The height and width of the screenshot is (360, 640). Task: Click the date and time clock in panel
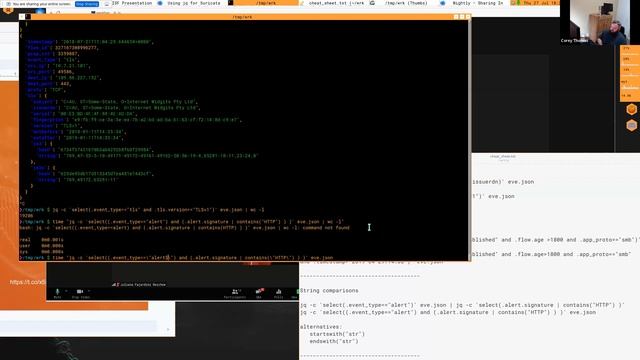pyautogui.click(x=540, y=3)
